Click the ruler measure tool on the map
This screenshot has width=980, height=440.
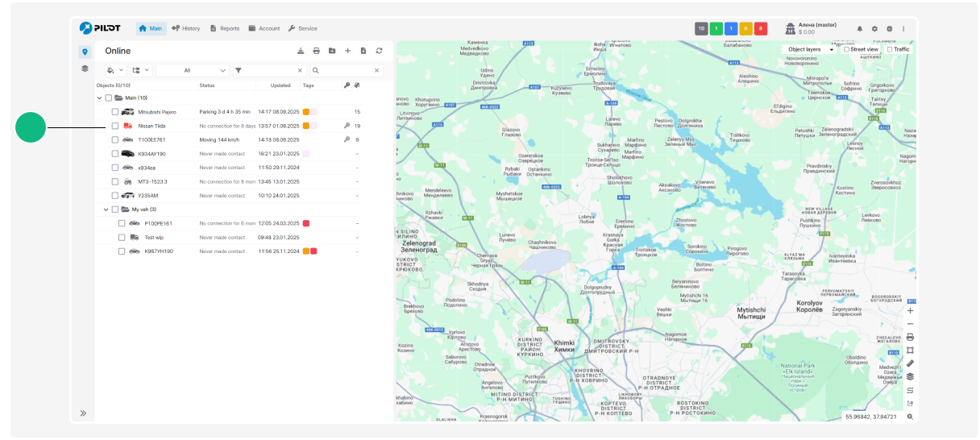tap(910, 363)
